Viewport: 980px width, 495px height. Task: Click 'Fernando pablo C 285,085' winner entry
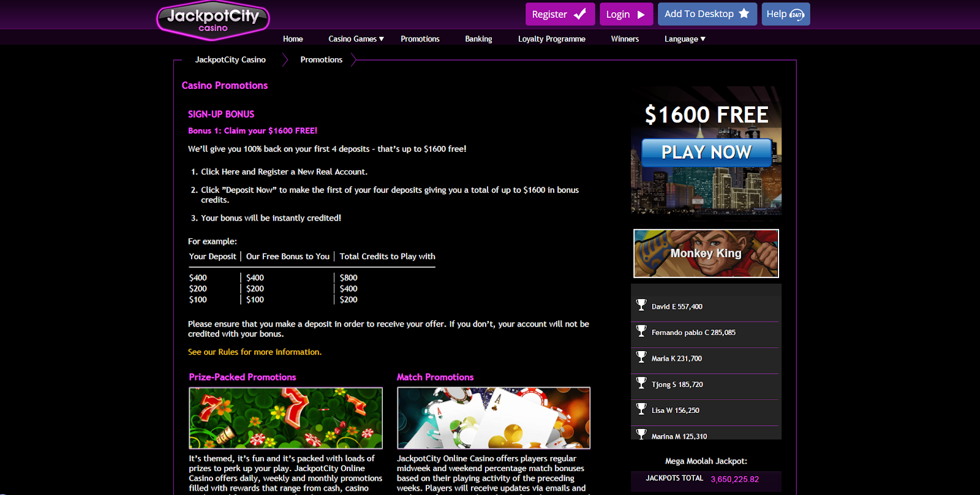(x=693, y=333)
